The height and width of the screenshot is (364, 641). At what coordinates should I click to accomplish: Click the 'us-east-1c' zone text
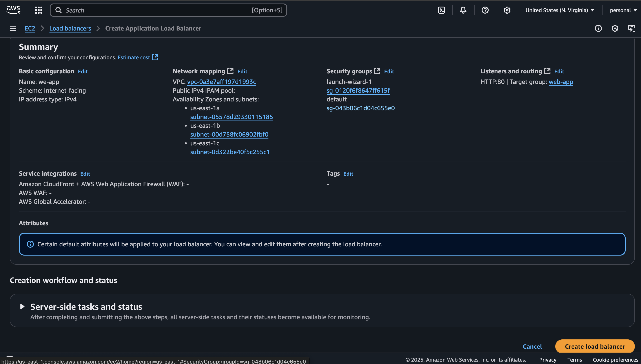(205, 143)
